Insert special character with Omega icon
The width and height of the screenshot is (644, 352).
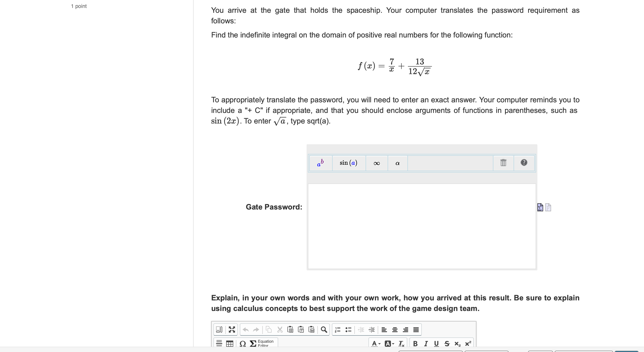[x=242, y=343]
